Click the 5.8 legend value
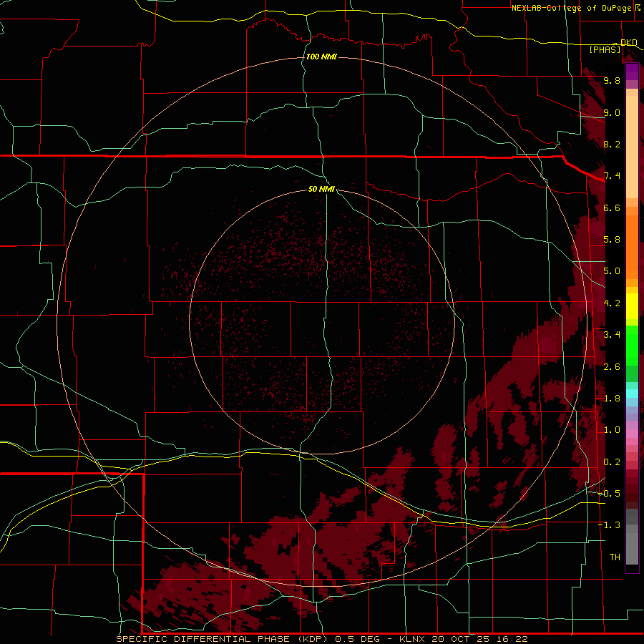644x644 pixels. pyautogui.click(x=612, y=240)
